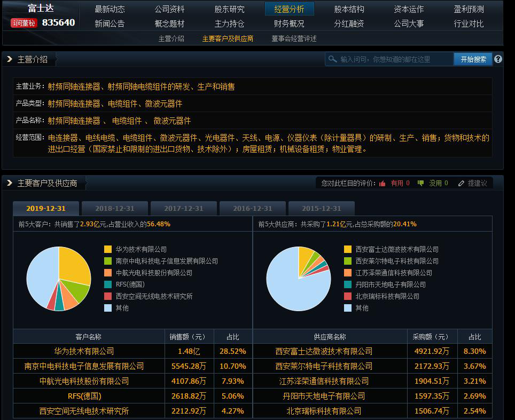Click the 销售额（元） column header

189,337
